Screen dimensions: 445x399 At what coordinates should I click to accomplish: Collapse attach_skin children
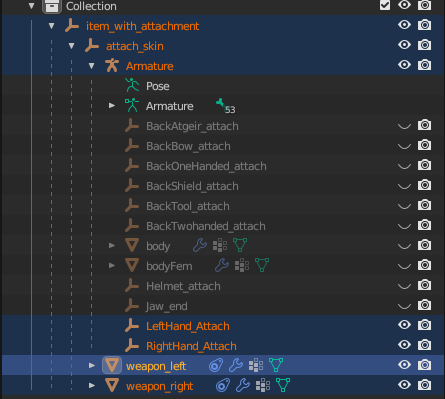click(x=72, y=46)
